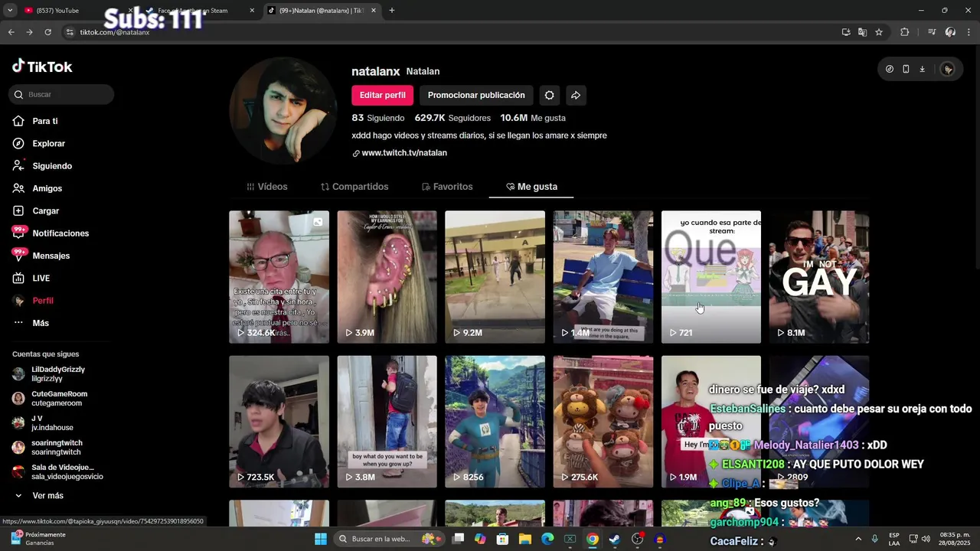Open the ear piercings video with 3.9M views
Screen dimensions: 980x551
coord(387,277)
